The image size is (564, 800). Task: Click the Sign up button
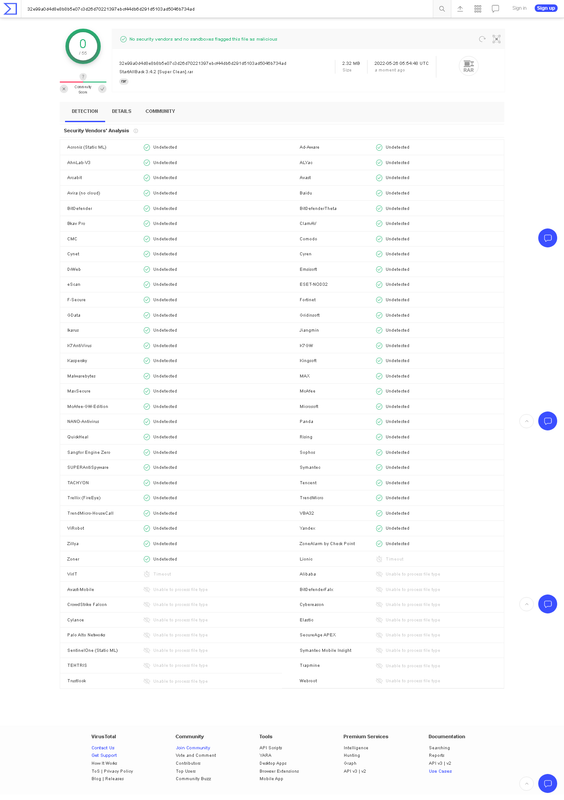pos(546,8)
